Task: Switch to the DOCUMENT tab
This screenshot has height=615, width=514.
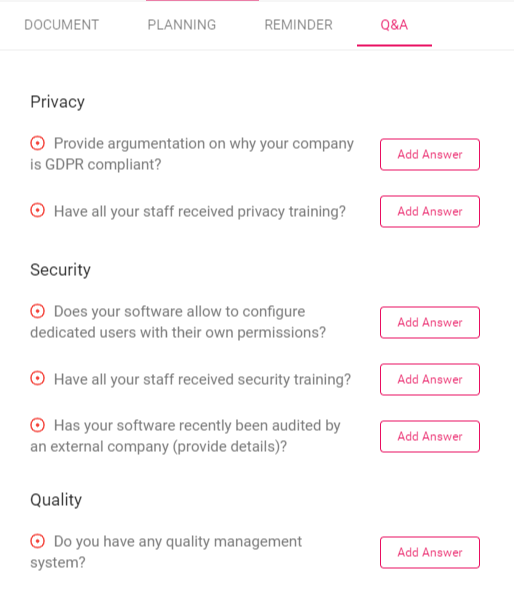Action: pos(62,25)
